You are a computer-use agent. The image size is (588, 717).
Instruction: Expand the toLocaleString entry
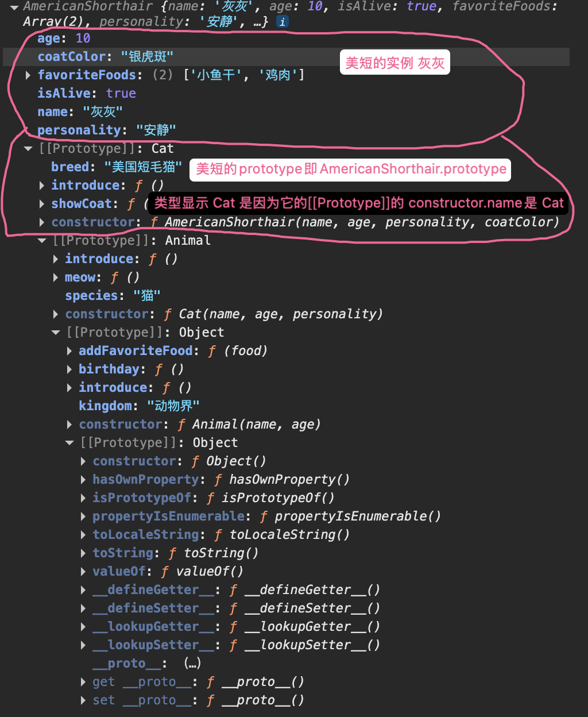coord(83,535)
